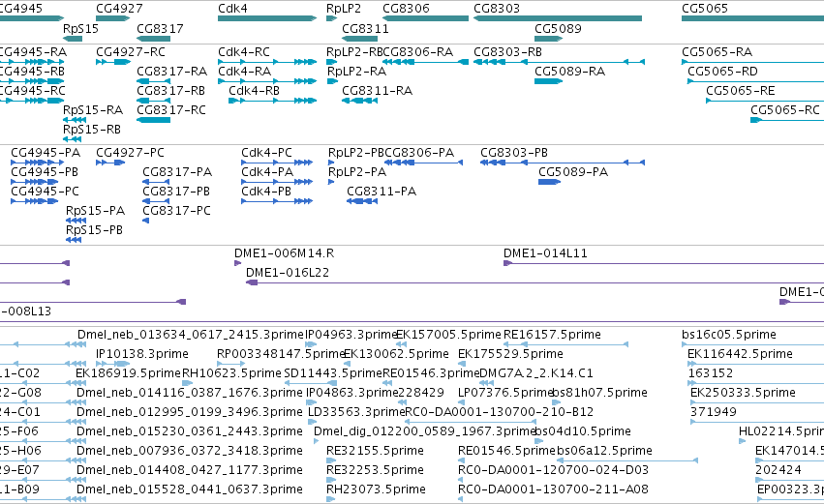Image resolution: width=824 pixels, height=504 pixels.
Task: Select transcript RpS15-RB
Action: tap(92, 130)
